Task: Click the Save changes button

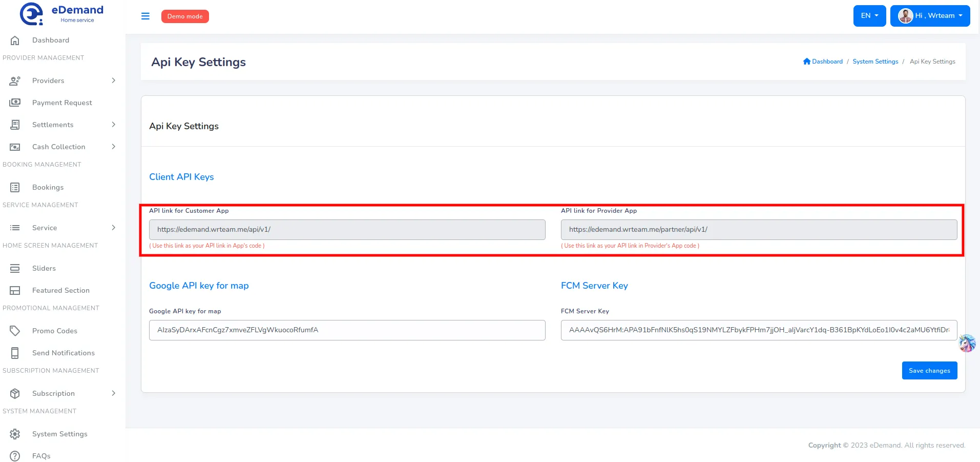Action: (x=929, y=371)
